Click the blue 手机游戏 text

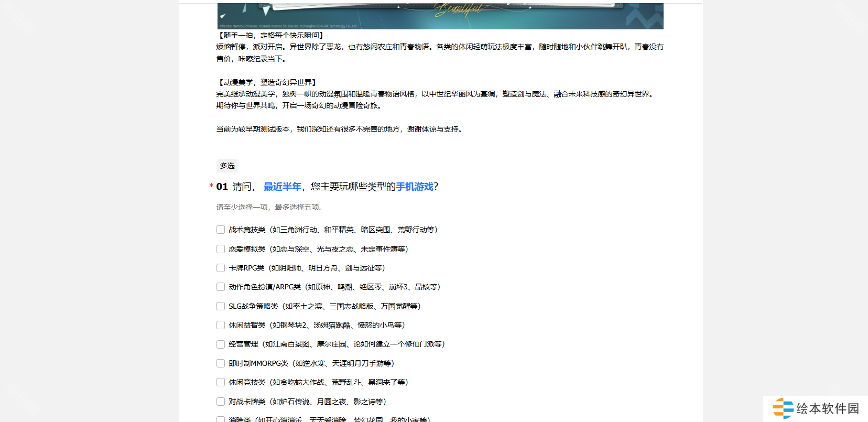click(x=415, y=187)
